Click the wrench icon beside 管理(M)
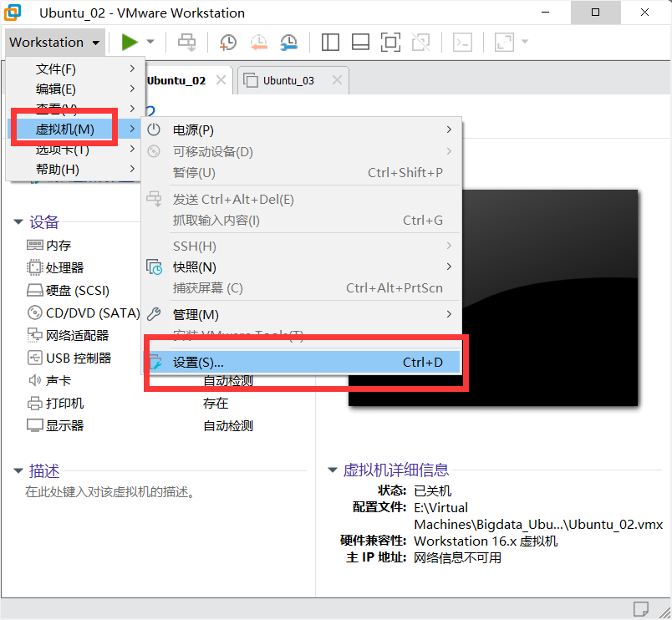Image resolution: width=672 pixels, height=620 pixels. [154, 314]
